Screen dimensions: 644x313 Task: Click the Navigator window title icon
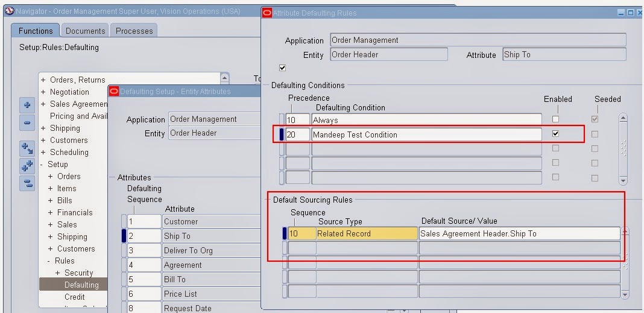tap(10, 11)
